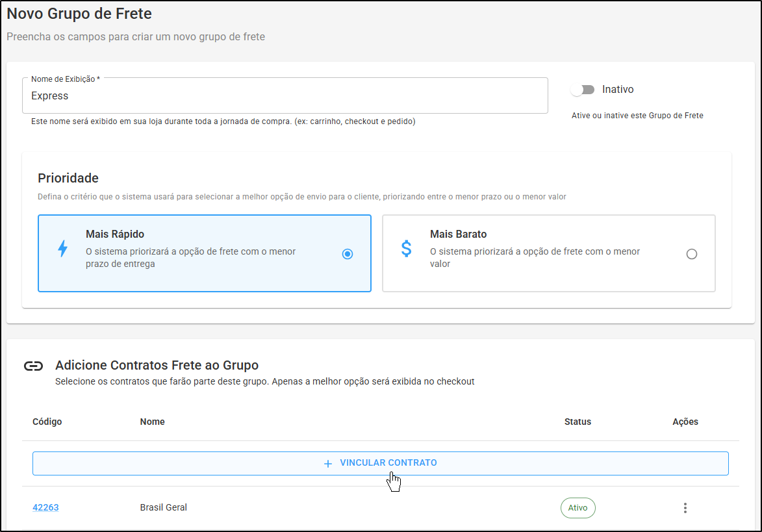Click the chain link icon beside Adicione Contratos
Viewport: 762px width, 532px height.
pos(34,366)
